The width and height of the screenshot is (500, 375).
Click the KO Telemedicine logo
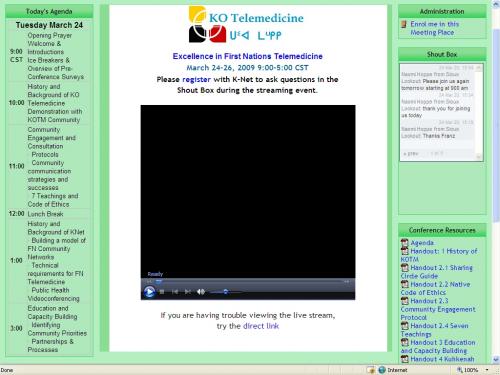[246, 25]
